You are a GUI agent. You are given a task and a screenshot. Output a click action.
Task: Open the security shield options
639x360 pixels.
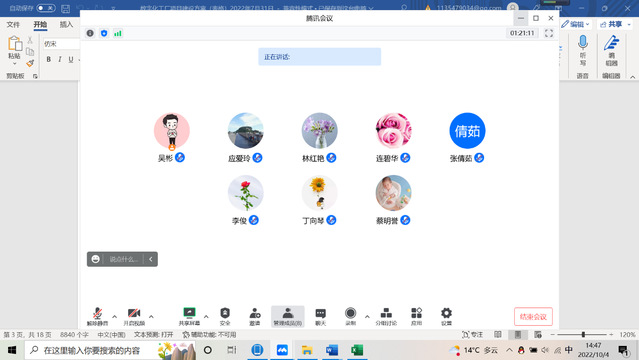[x=225, y=316]
